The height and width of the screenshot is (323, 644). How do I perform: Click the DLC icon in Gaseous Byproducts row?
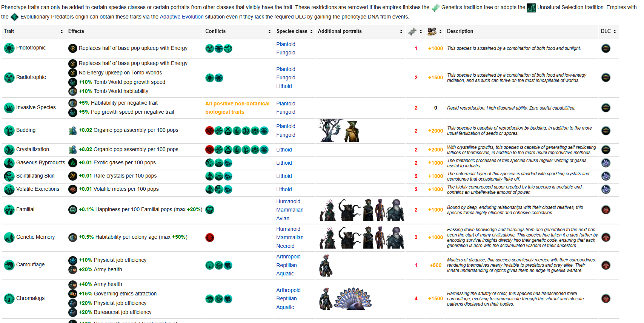606,163
